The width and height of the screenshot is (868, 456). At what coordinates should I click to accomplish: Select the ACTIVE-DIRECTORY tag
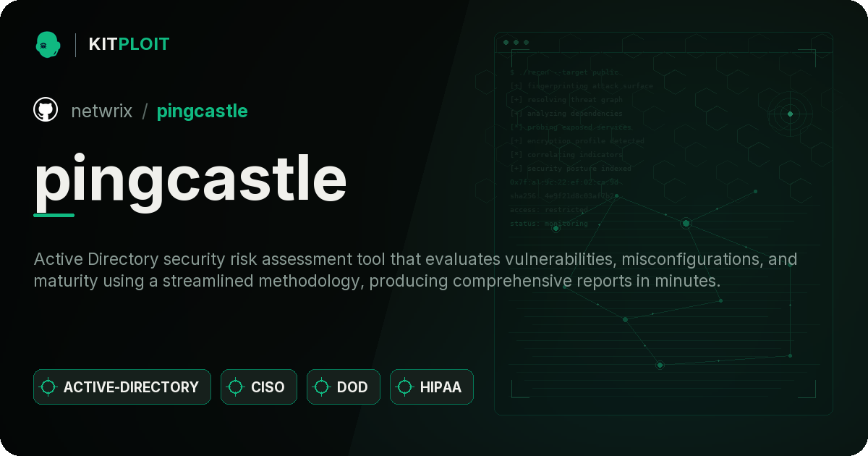[x=122, y=387]
